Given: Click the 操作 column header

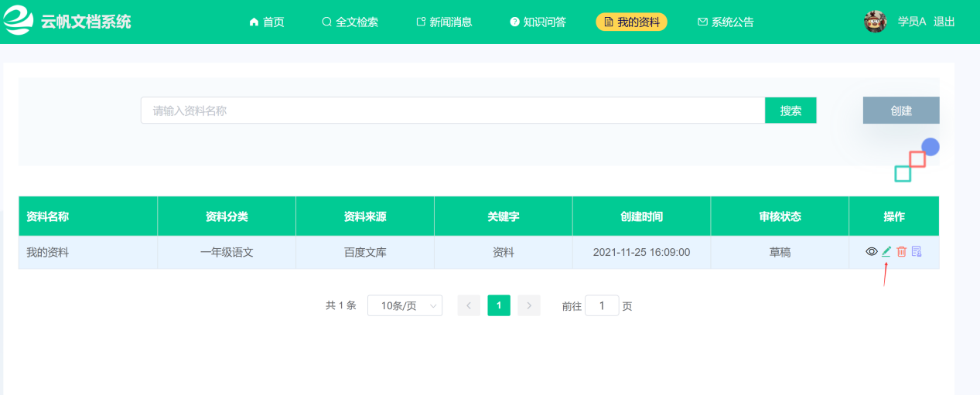Looking at the screenshot, I should click(x=894, y=216).
